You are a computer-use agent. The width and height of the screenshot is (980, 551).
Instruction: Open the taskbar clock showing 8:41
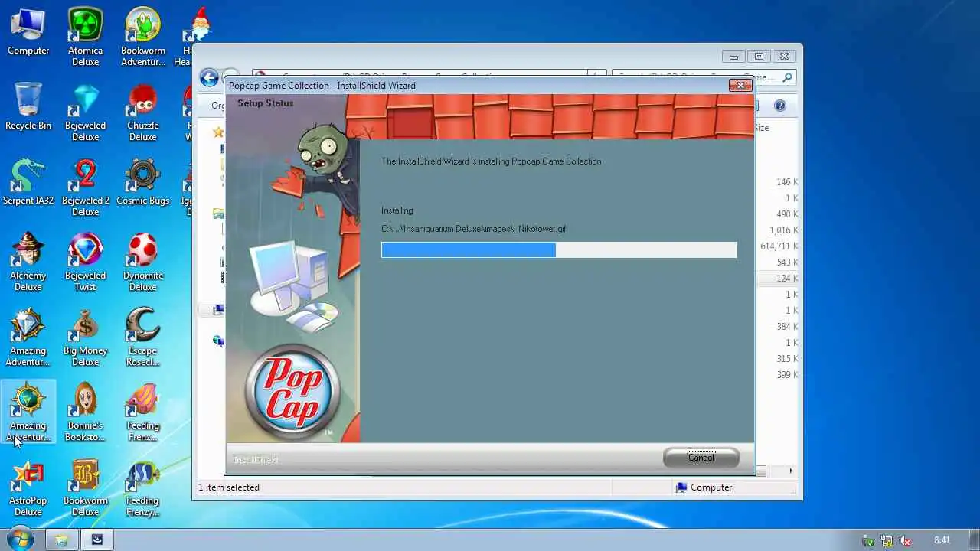coord(942,540)
